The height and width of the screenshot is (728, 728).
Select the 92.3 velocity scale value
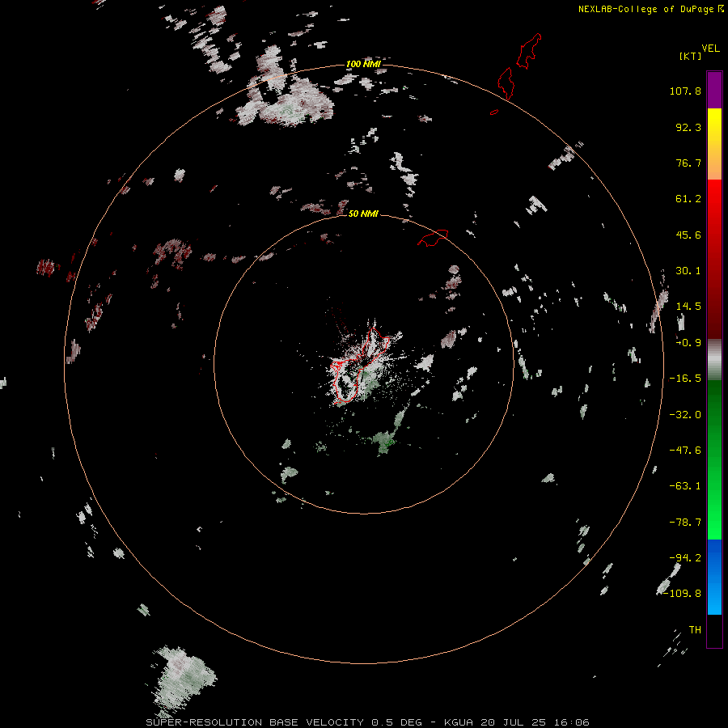click(x=688, y=127)
